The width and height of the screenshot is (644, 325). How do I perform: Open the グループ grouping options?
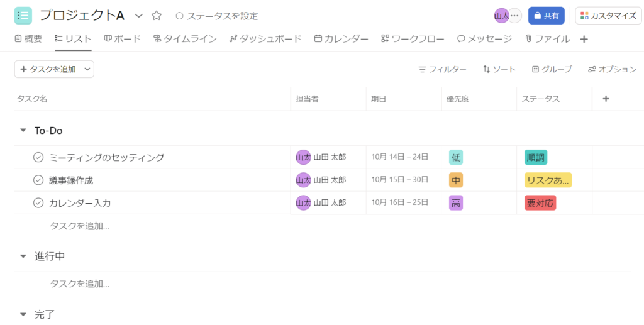[552, 69]
